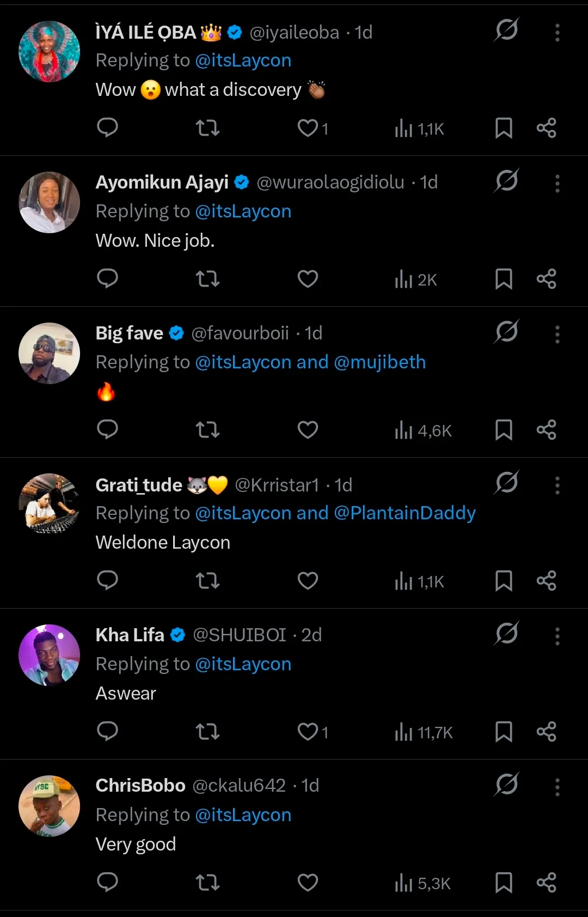
Task: Open @PlantainDaddy mention link
Action: click(405, 513)
